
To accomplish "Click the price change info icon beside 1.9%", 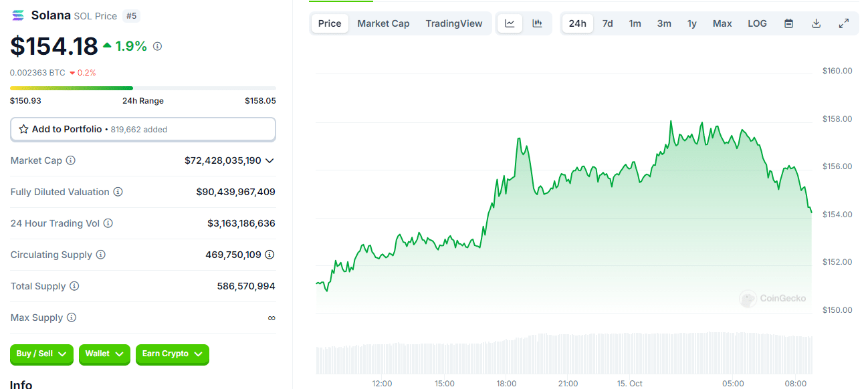I will pos(158,46).
